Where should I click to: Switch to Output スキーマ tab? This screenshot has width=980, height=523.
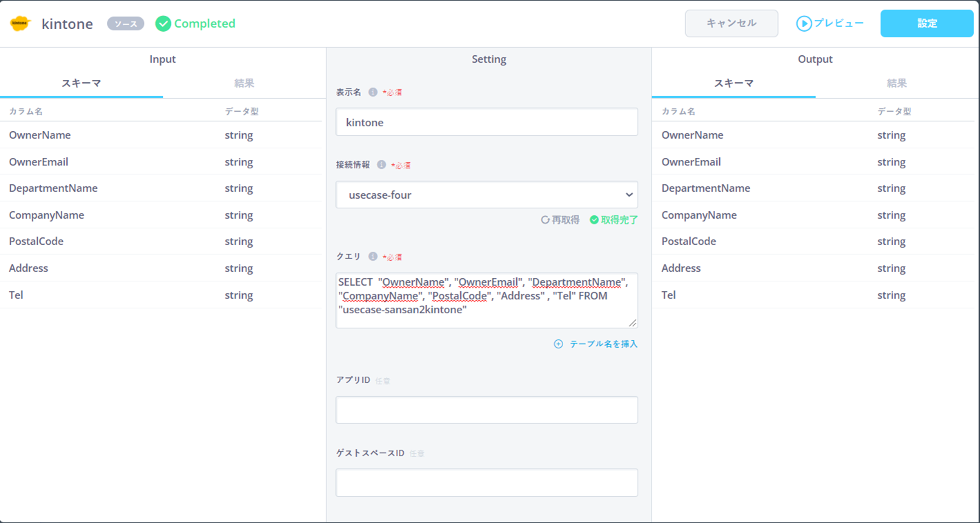(x=734, y=83)
